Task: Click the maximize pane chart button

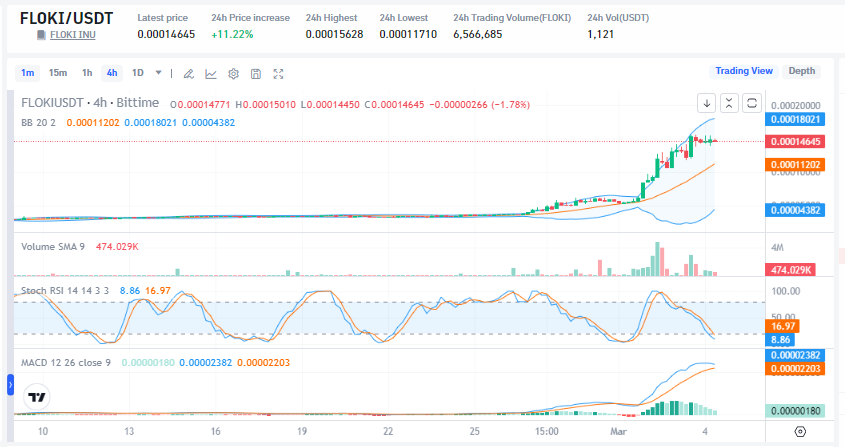Action: coord(752,103)
